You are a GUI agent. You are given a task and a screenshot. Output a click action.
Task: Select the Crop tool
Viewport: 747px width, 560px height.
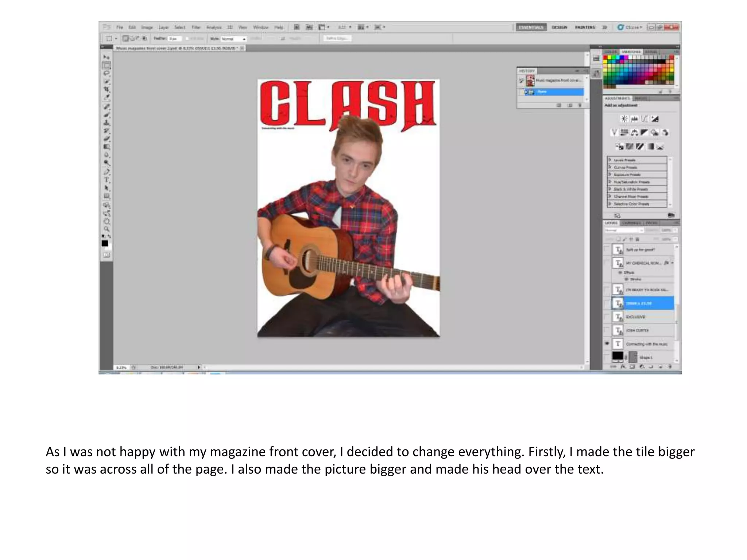coord(107,90)
